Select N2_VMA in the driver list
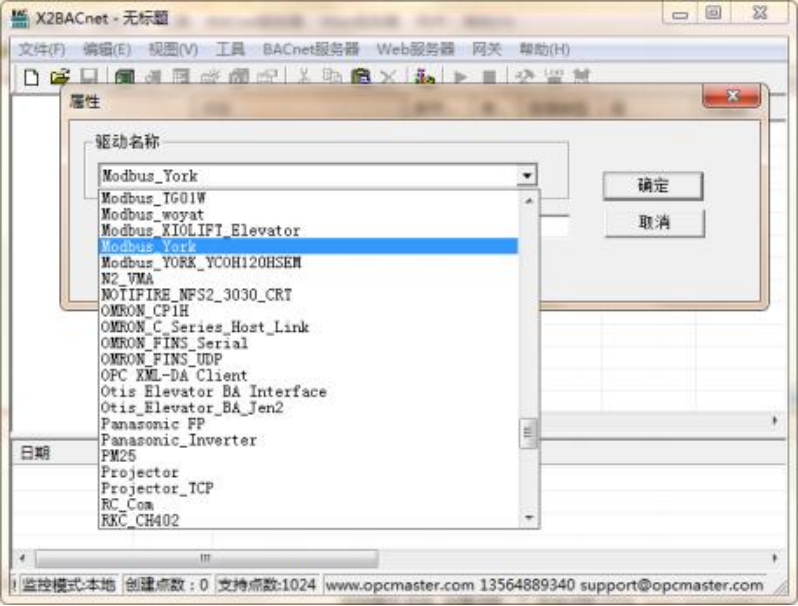798x606 pixels. (308, 279)
